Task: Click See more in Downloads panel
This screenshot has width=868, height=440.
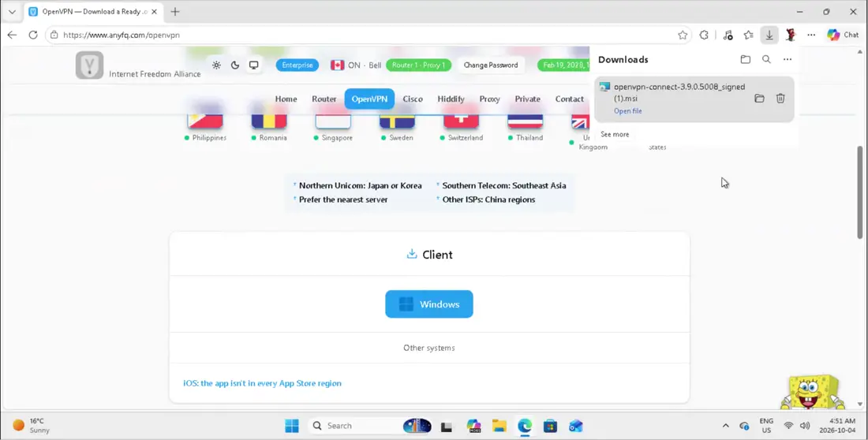Action: pos(615,135)
